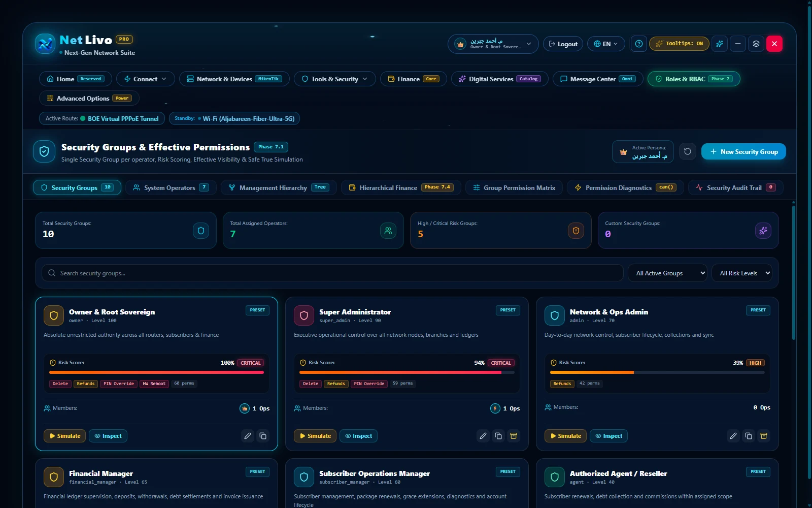Duplicate the Owner & Root Sovereign group
Viewport: 812px width, 508px height.
point(263,436)
